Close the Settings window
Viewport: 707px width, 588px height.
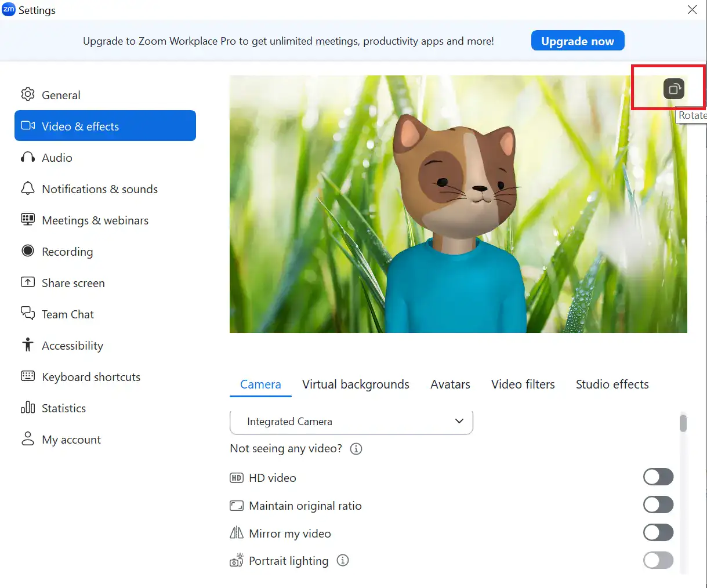pos(692,10)
